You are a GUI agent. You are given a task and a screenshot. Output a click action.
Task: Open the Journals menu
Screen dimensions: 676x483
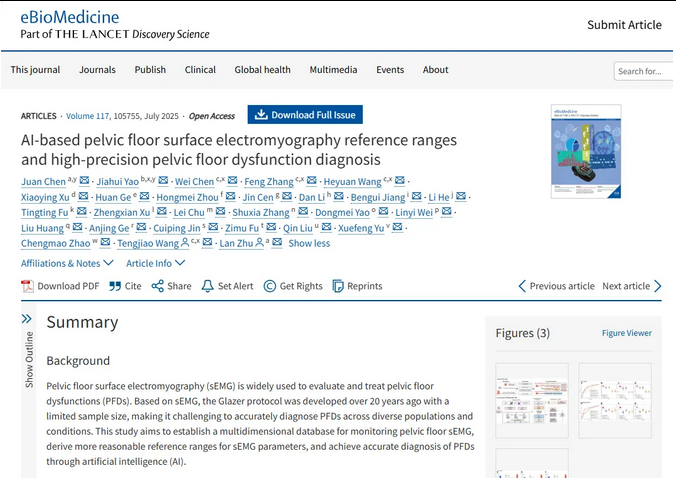pyautogui.click(x=97, y=70)
